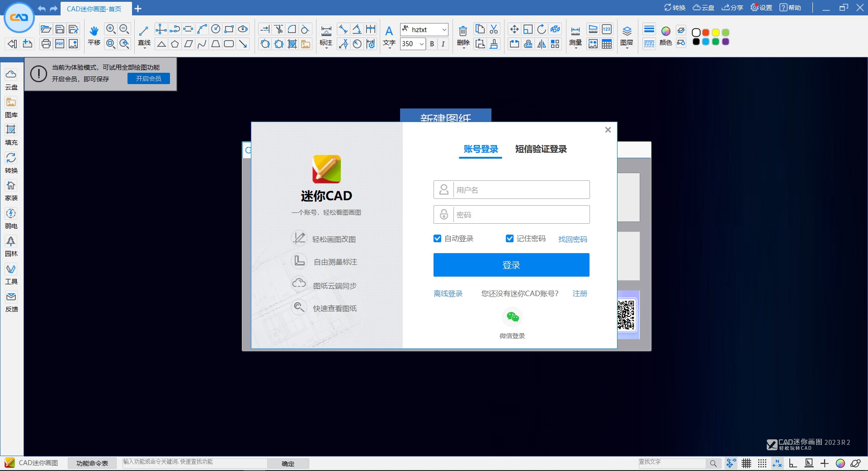Screen dimensions: 868x471
Task: Select the pentagon polygon tool
Action: click(175, 44)
